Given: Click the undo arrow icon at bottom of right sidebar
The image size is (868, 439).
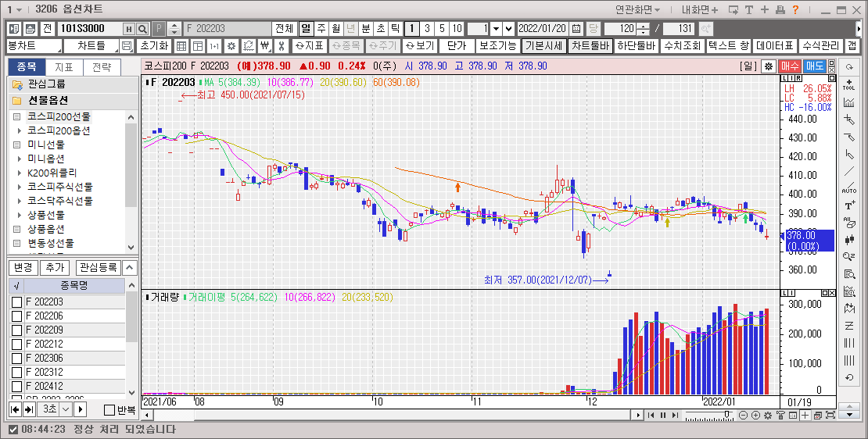Looking at the screenshot, I should tap(849, 377).
